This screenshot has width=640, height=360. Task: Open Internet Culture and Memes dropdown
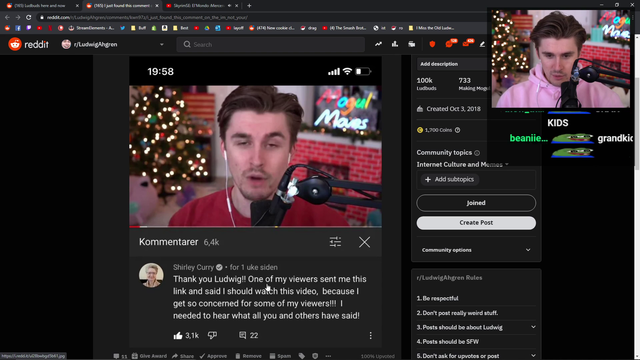tap(463, 164)
